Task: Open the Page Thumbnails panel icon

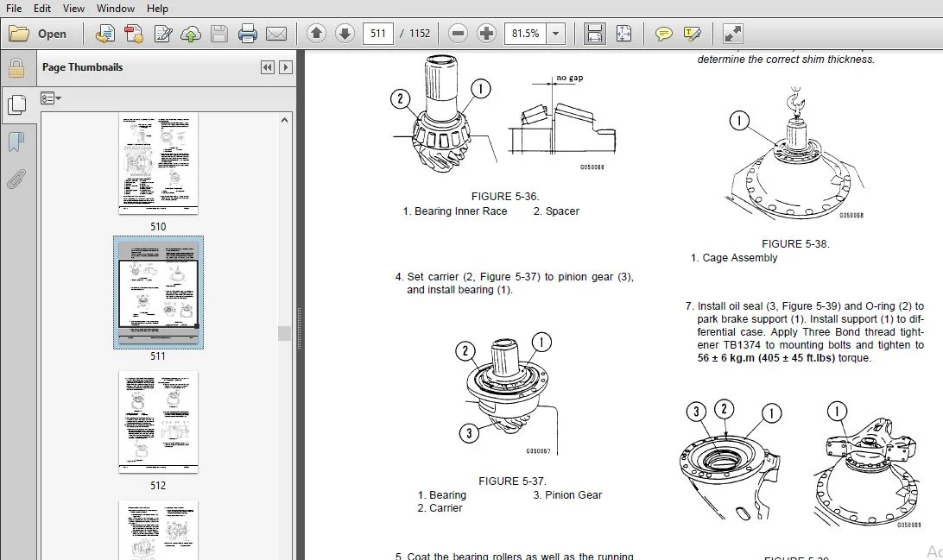Action: pyautogui.click(x=17, y=104)
